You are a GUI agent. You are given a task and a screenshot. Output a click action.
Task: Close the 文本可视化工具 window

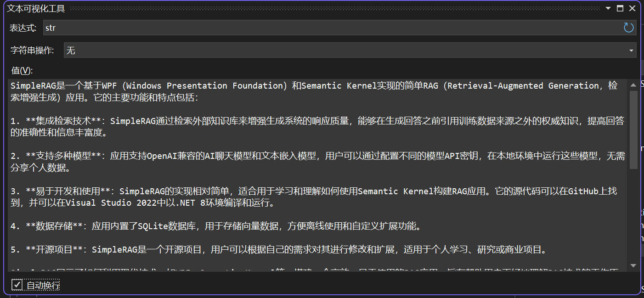point(632,8)
